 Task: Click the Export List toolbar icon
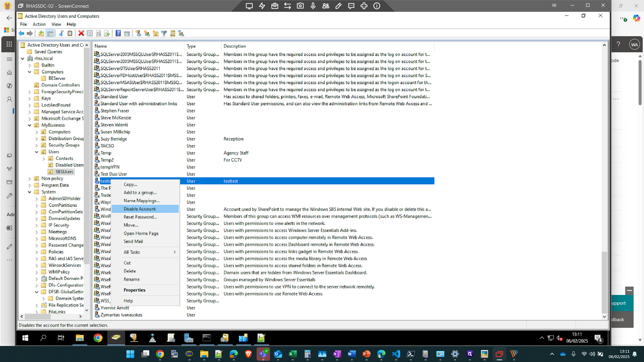point(107,33)
